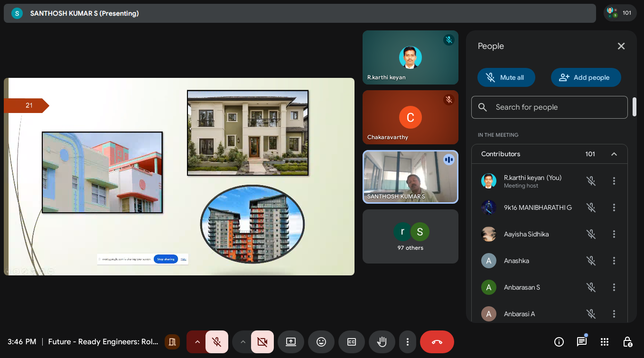
Task: Raise hand using the hand icon
Action: 382,342
